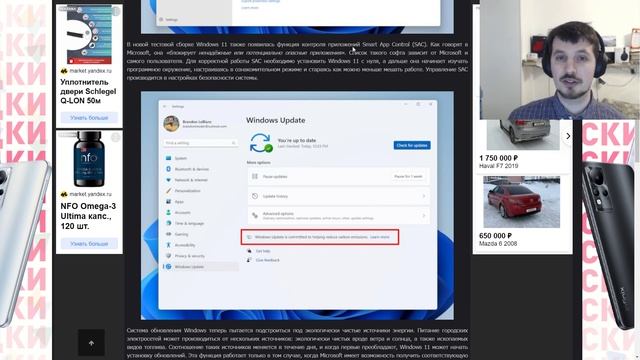Click the 'Time & language' globe icon
The height and width of the screenshot is (360, 640).
point(169,223)
